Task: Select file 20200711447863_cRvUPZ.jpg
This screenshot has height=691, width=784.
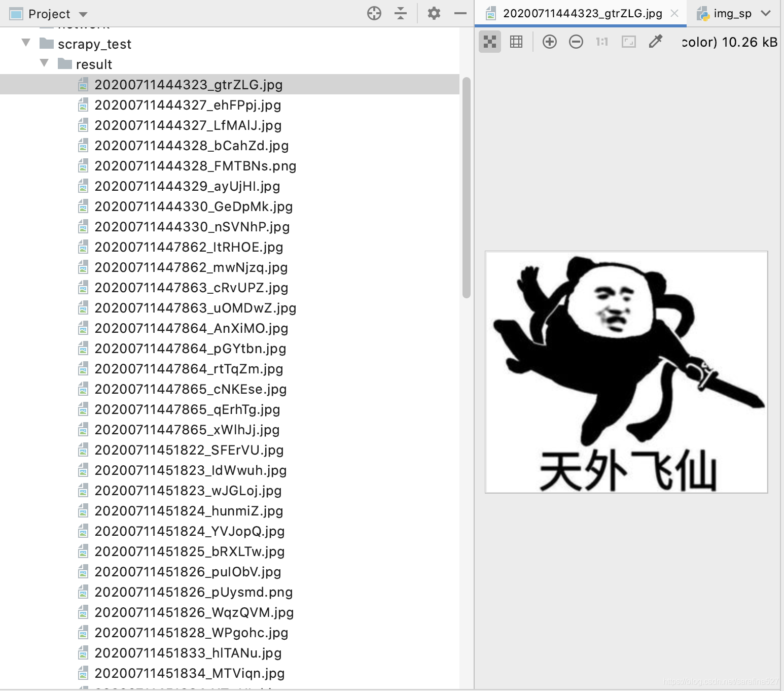Action: (191, 287)
